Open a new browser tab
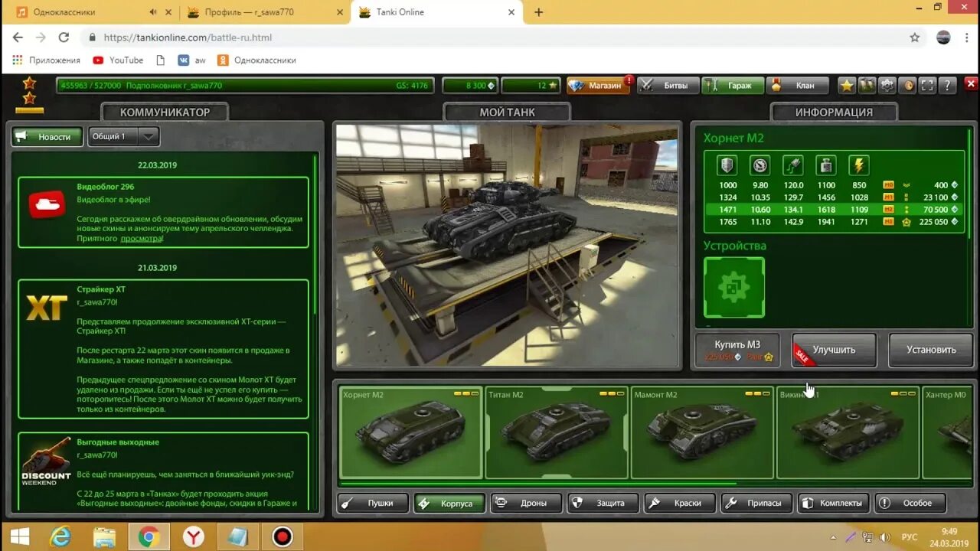 coord(539,12)
